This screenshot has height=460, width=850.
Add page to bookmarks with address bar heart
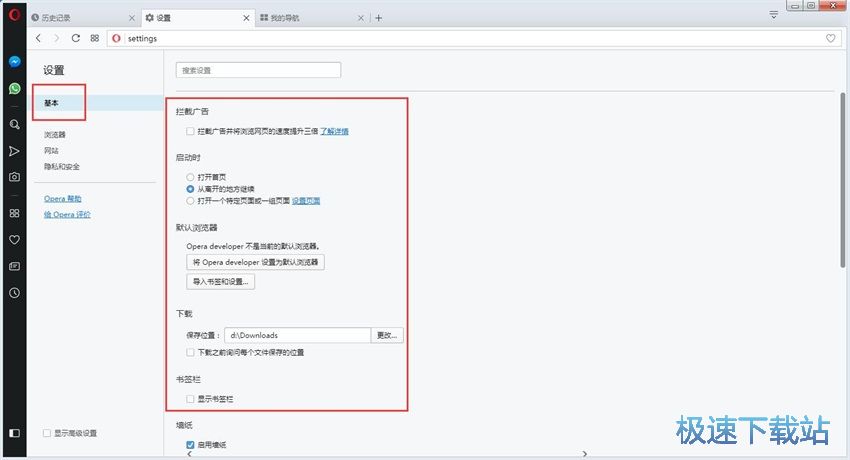pos(830,38)
